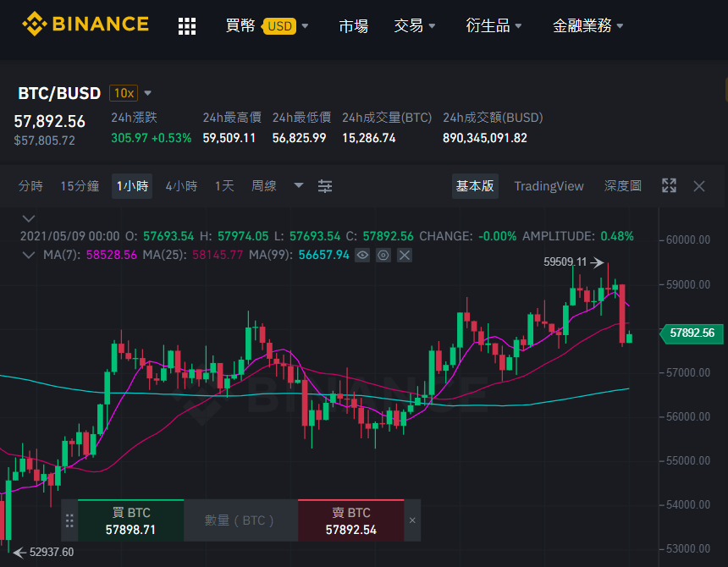Collapse the MA indicator row chevron
This screenshot has height=567, width=728.
pyautogui.click(x=28, y=256)
